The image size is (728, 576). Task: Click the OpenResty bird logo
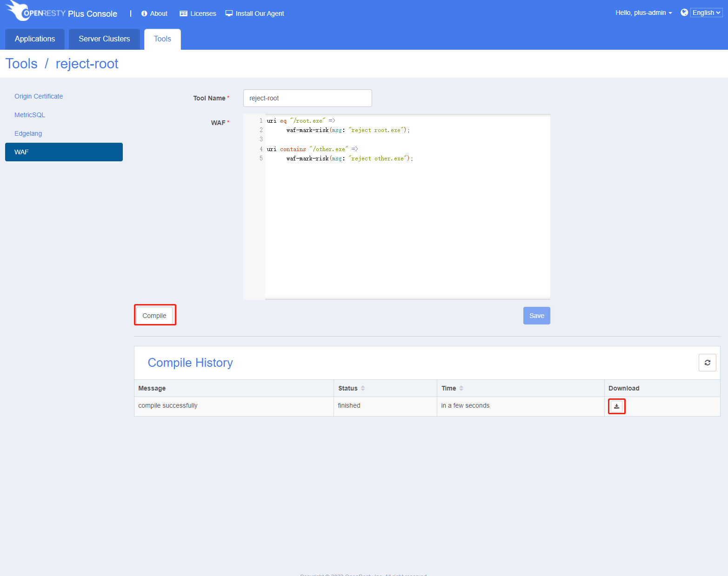[19, 10]
